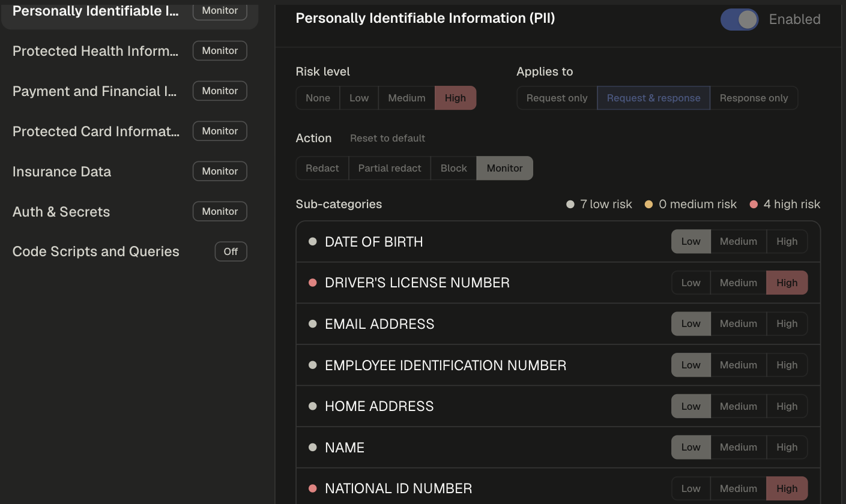Click the HOME ADDRESS label
846x504 pixels.
click(379, 406)
